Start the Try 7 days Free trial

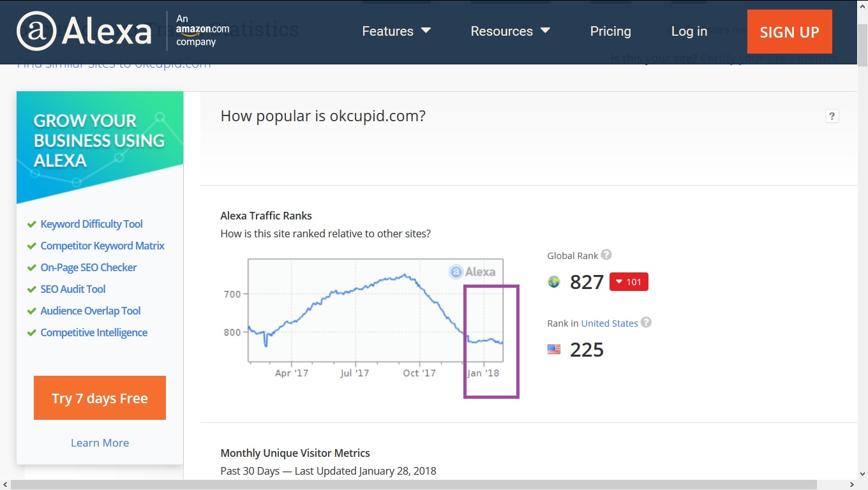[100, 398]
